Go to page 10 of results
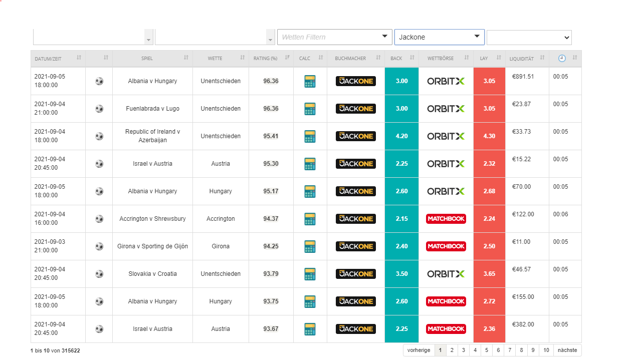Viewport: 624px width, 364px height. click(546, 350)
